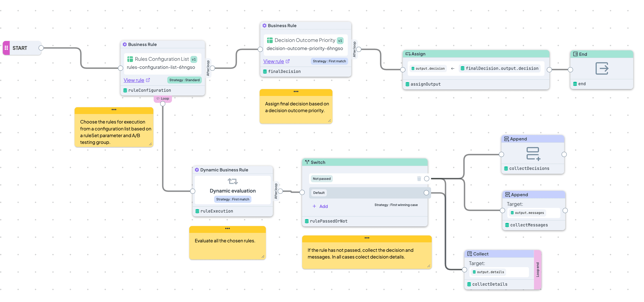Click the large End exit arrow icon
The height and width of the screenshot is (302, 644).
(x=602, y=68)
